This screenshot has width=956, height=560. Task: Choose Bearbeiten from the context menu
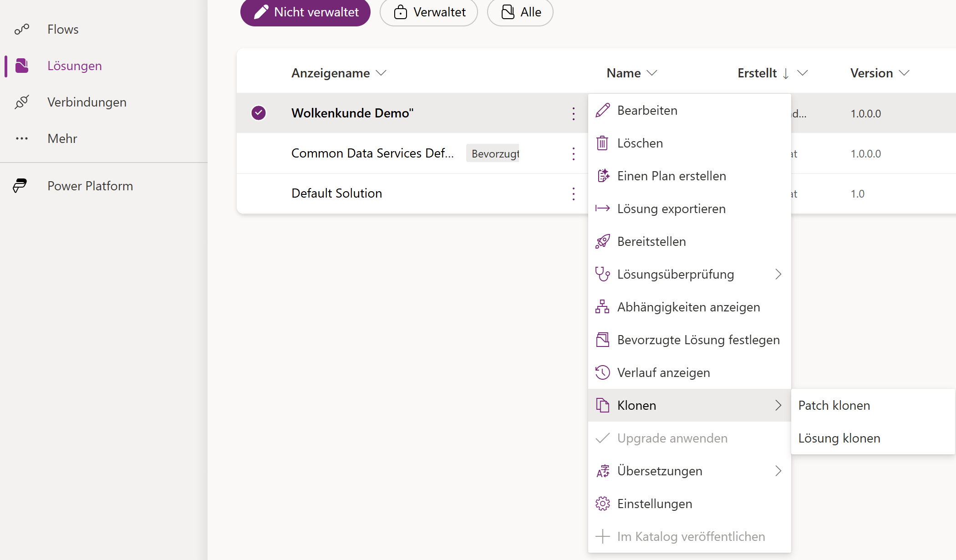(x=689, y=110)
